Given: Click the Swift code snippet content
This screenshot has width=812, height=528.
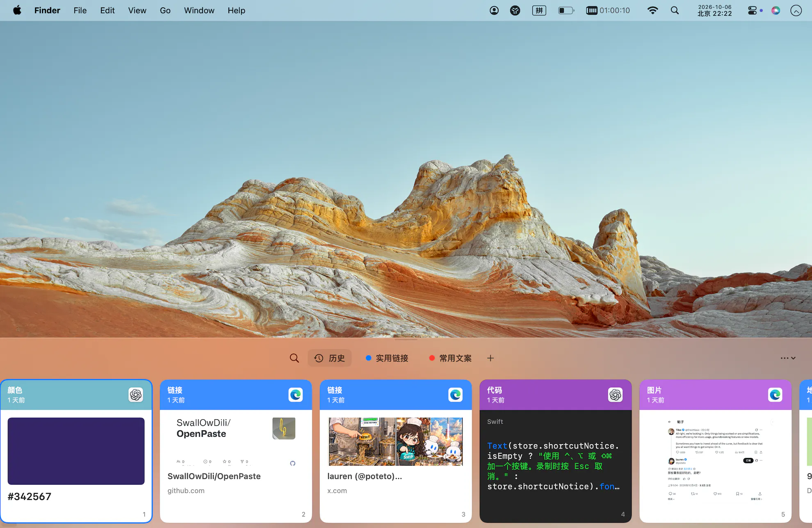Looking at the screenshot, I should (554, 466).
